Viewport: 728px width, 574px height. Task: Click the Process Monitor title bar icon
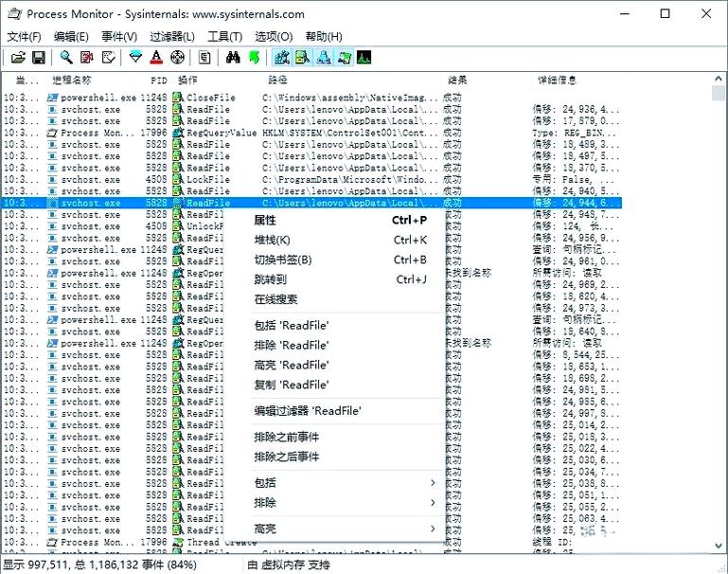tap(14, 14)
